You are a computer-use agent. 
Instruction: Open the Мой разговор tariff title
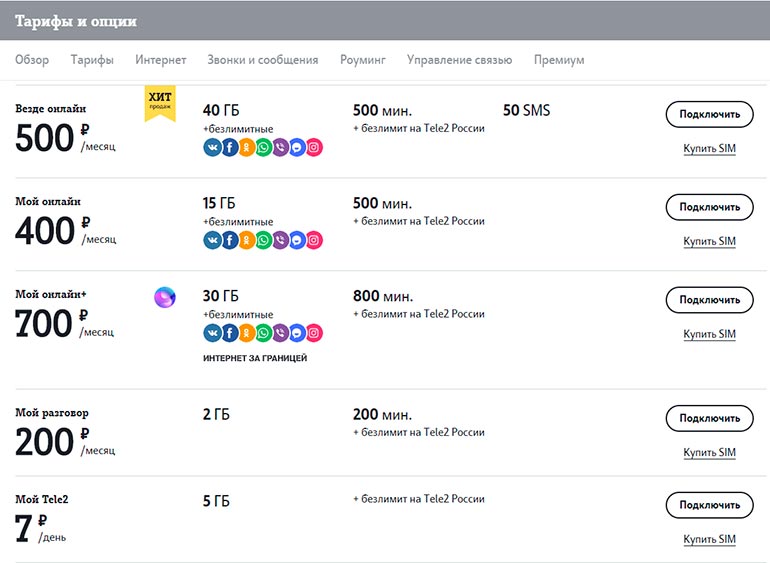tap(52, 412)
